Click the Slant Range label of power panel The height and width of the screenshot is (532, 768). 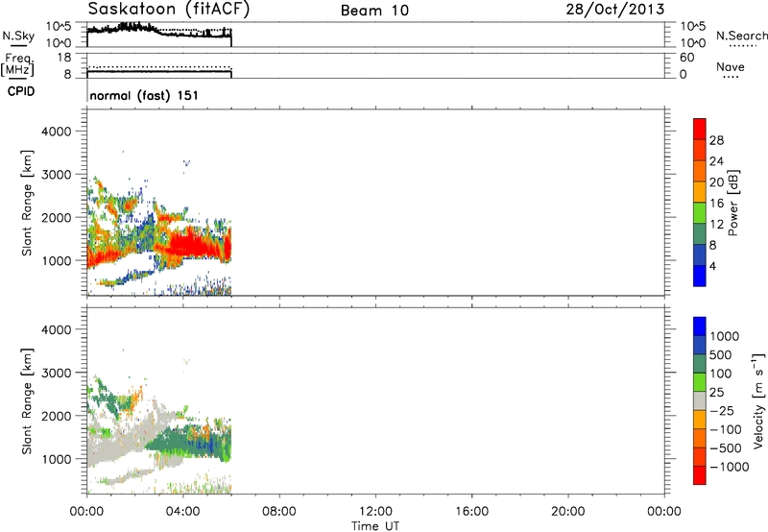pyautogui.click(x=27, y=204)
